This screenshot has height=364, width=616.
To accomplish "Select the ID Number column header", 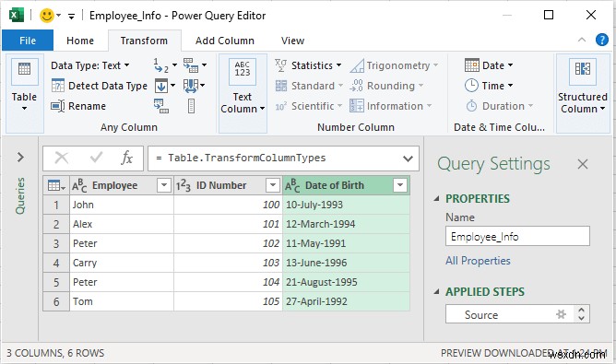I will (228, 185).
